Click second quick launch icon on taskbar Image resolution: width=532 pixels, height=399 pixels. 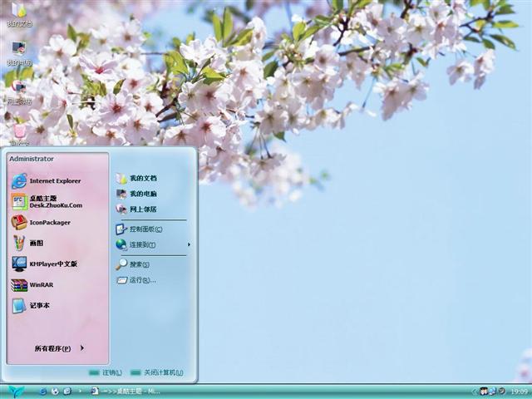[55, 392]
